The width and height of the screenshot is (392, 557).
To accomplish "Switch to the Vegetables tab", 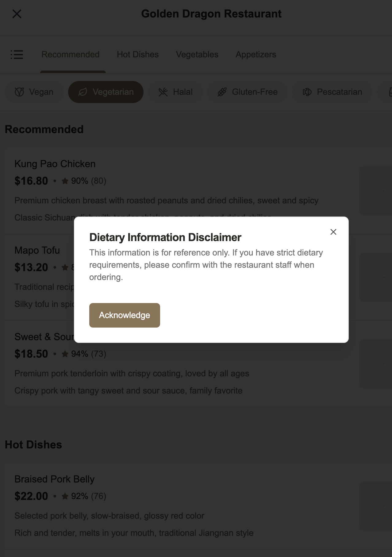I will pos(197,55).
